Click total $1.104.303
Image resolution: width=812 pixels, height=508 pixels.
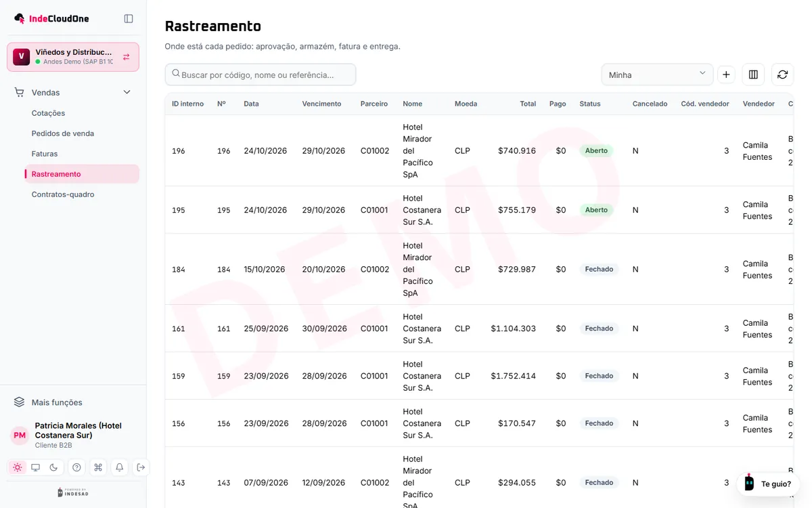(514, 329)
